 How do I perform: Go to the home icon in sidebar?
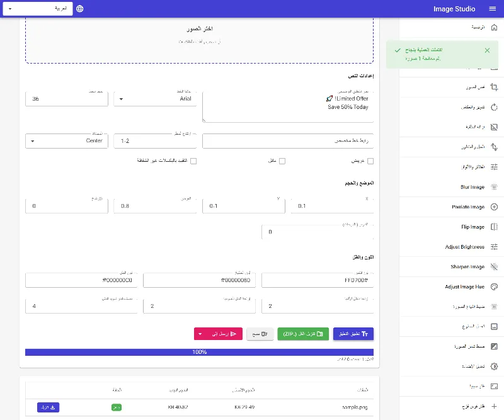(x=494, y=27)
